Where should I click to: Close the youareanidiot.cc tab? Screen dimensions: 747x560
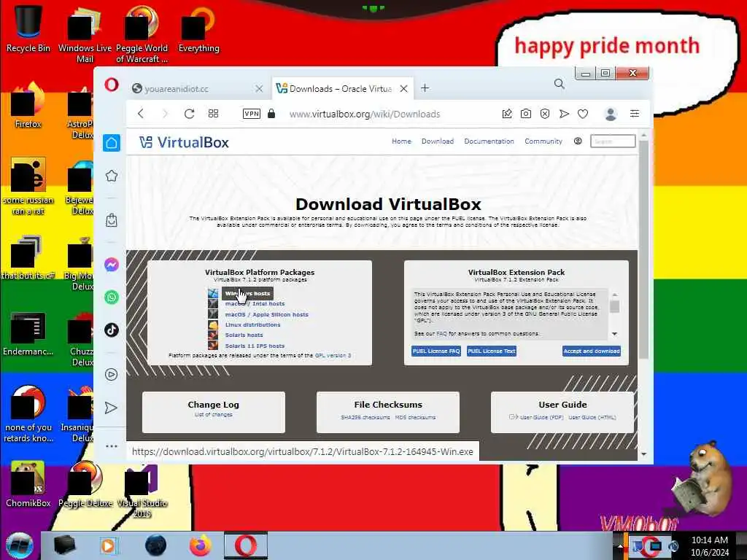pos(259,88)
